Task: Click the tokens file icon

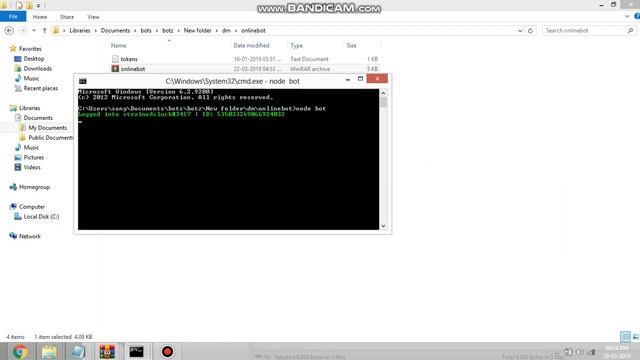Action: (x=115, y=59)
